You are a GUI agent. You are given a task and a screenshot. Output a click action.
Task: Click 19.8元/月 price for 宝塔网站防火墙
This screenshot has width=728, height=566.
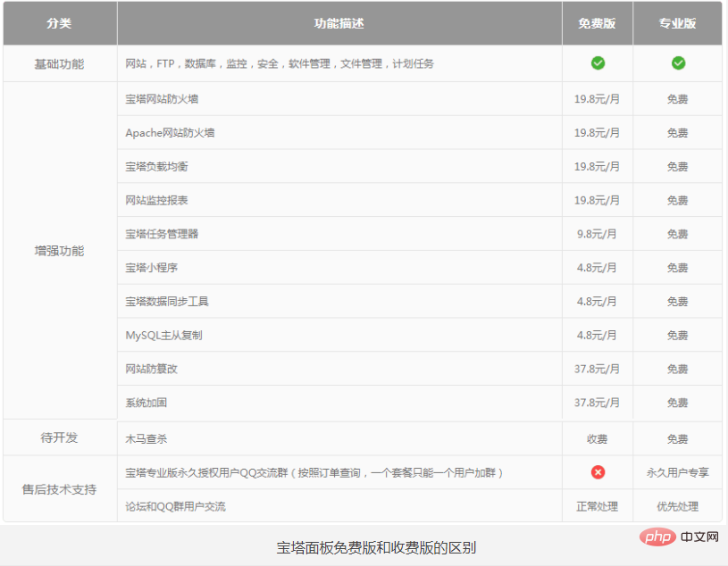click(597, 99)
